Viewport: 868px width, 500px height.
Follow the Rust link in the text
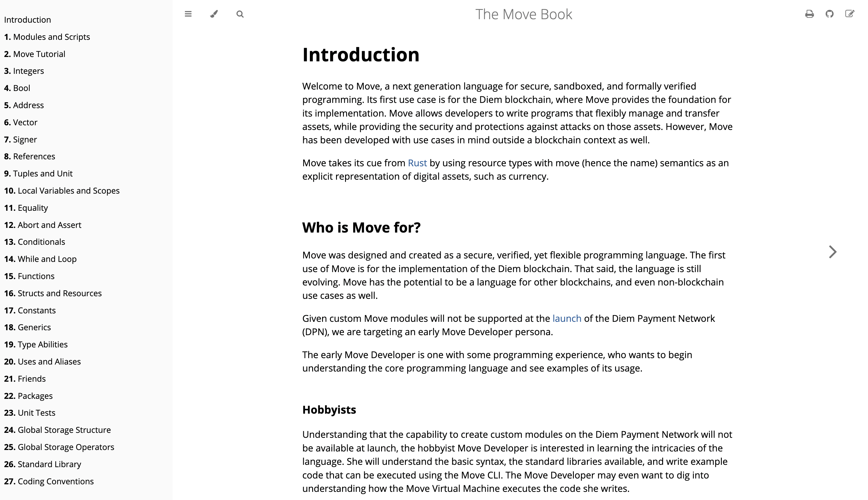click(x=417, y=163)
